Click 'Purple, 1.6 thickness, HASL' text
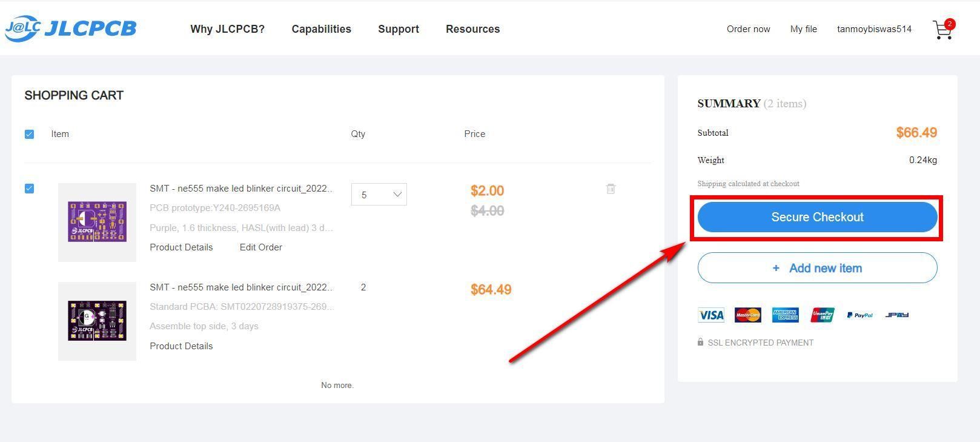Viewport: 980px width, 442px height. coord(242,228)
